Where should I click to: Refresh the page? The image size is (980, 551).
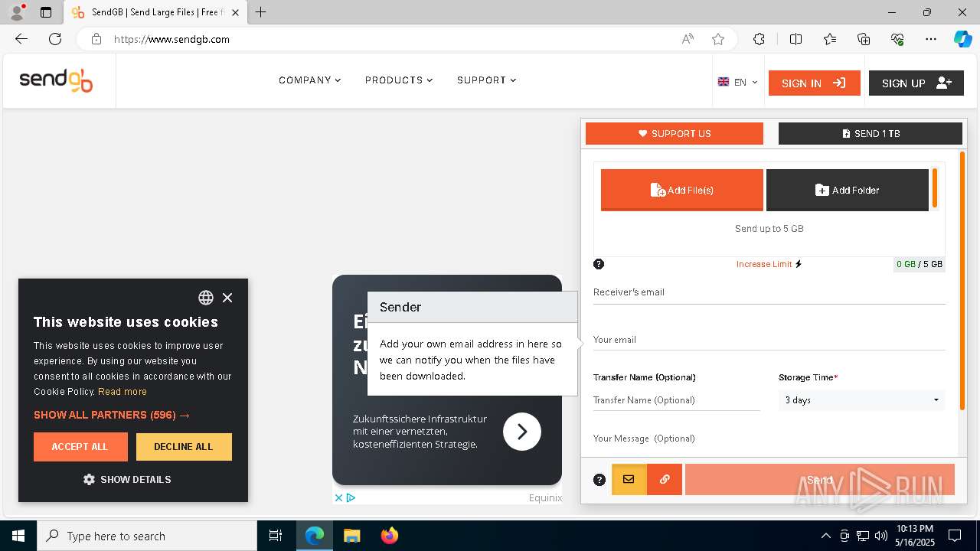55,39
